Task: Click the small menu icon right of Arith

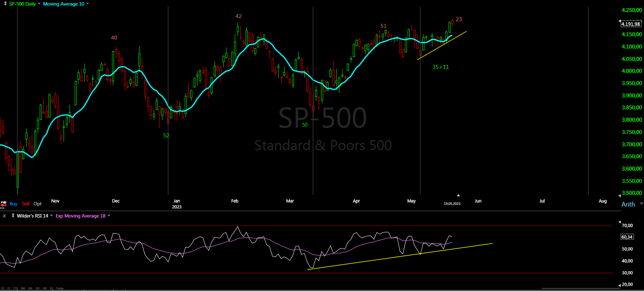Action: (x=642, y=204)
